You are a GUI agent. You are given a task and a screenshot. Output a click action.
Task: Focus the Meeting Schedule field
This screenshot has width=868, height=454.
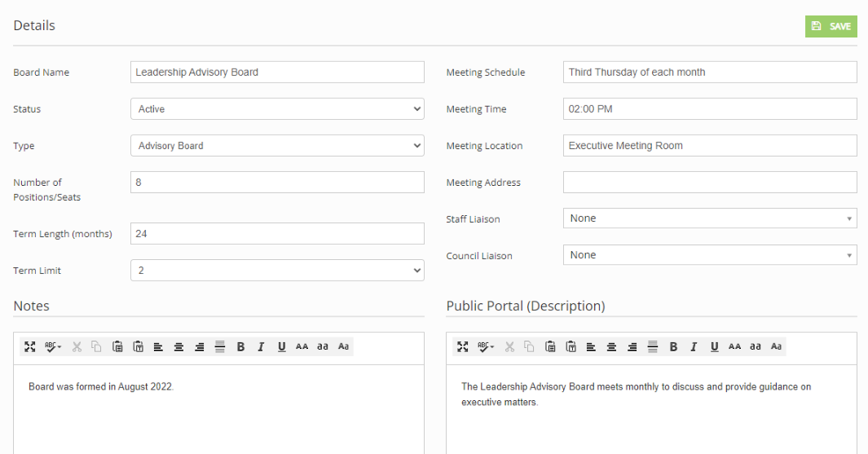(710, 72)
